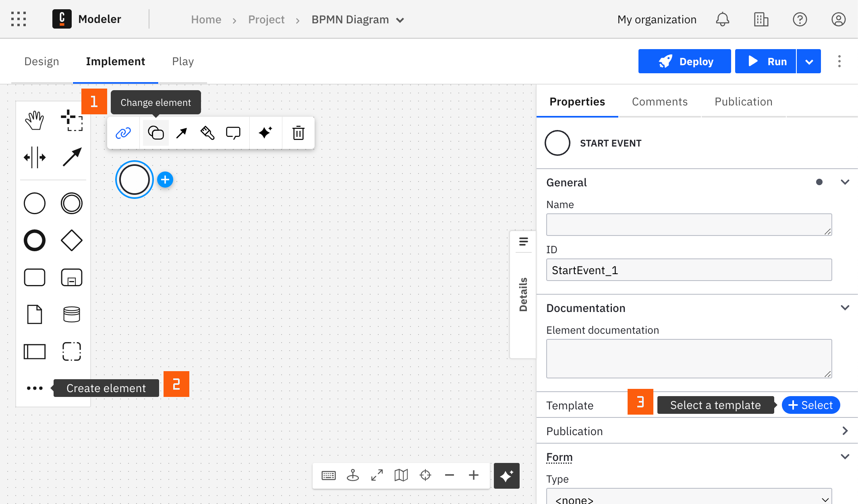The width and height of the screenshot is (858, 504).
Task: Select the Gateway/Diamond shape
Action: pyautogui.click(x=71, y=240)
